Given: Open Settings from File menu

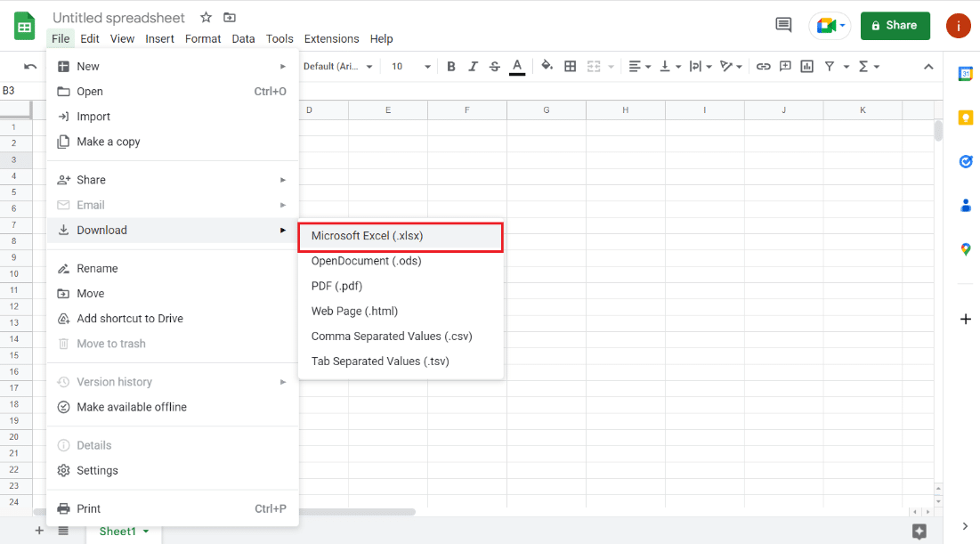Looking at the screenshot, I should [x=173, y=470].
